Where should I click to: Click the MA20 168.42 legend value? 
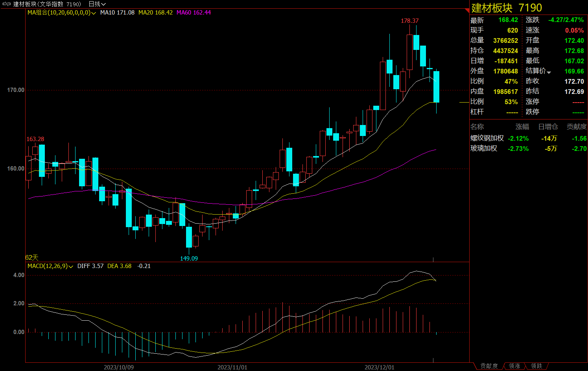[x=155, y=13]
